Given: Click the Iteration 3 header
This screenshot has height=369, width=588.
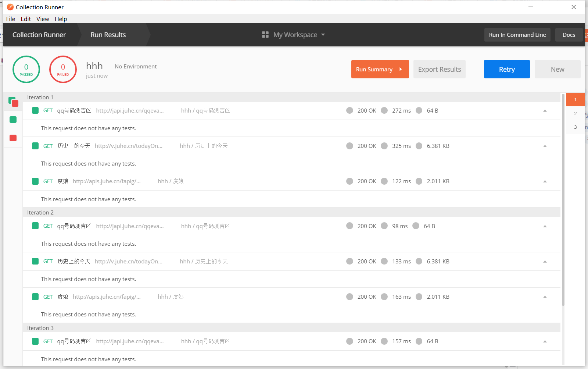Looking at the screenshot, I should pos(291,328).
